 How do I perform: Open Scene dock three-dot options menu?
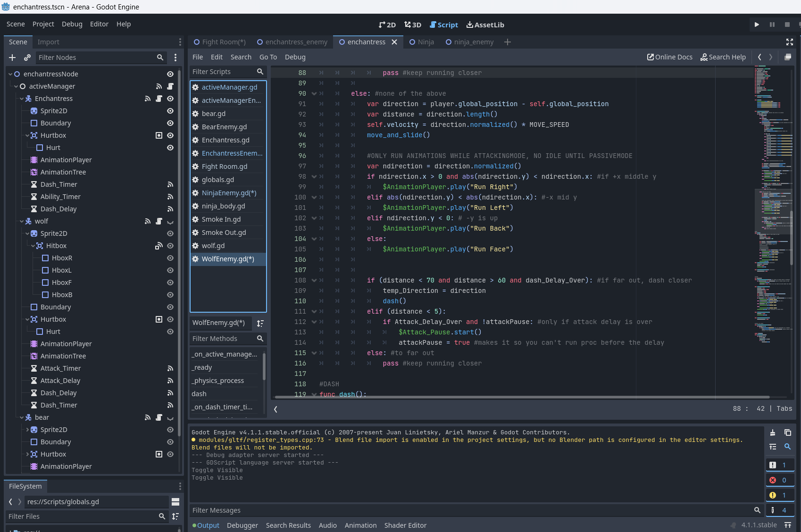tap(175, 58)
